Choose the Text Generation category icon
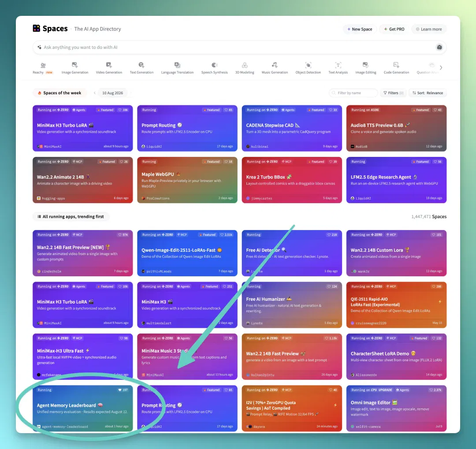This screenshot has height=449, width=476. 141,65
